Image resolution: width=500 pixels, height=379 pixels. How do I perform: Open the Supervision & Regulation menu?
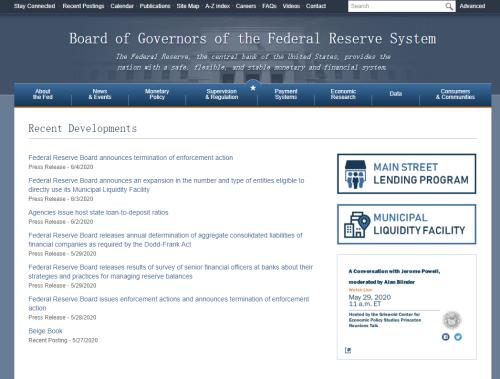click(222, 94)
